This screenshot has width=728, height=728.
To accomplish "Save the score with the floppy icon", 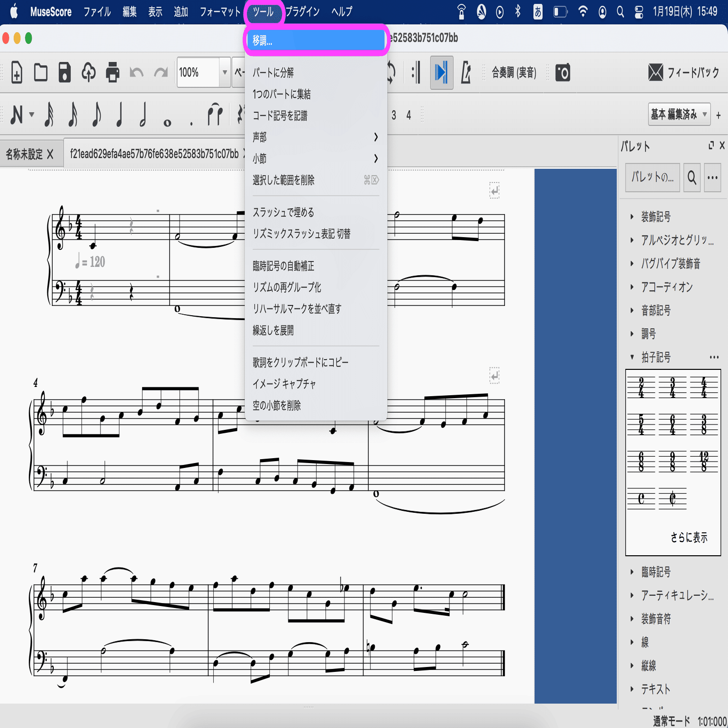I will click(64, 73).
